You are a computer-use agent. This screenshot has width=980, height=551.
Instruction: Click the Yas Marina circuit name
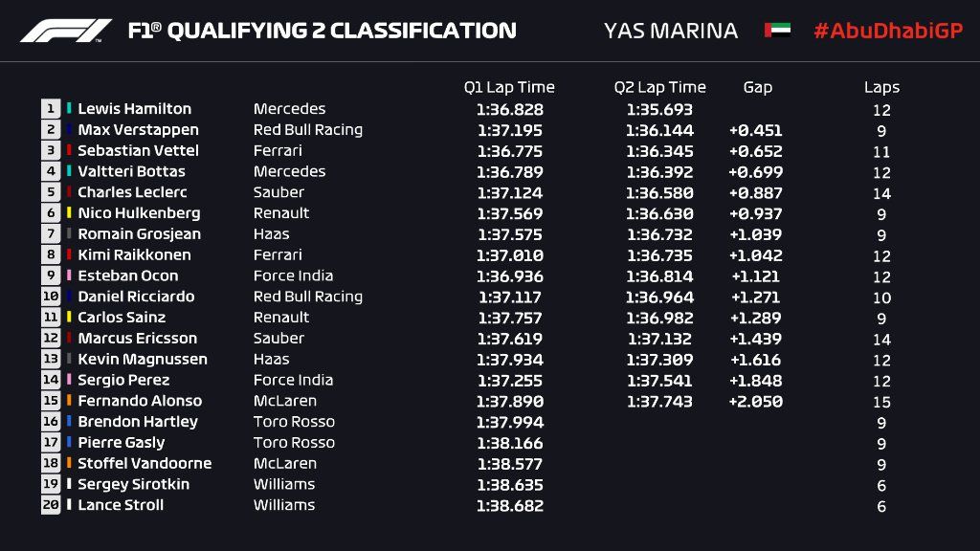pyautogui.click(x=670, y=31)
